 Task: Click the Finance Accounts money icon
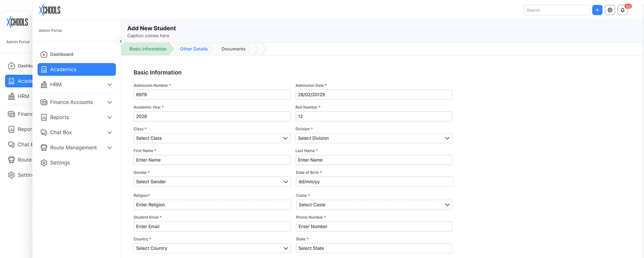(x=44, y=102)
